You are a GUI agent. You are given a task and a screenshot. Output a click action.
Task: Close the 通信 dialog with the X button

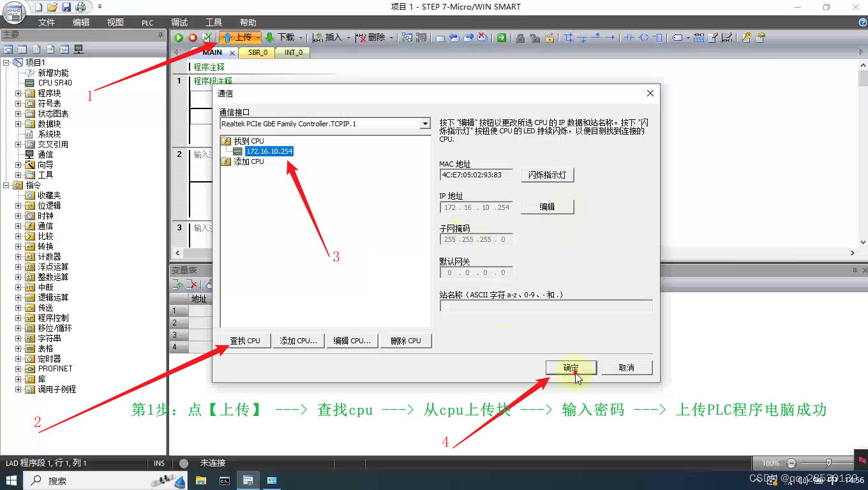650,93
